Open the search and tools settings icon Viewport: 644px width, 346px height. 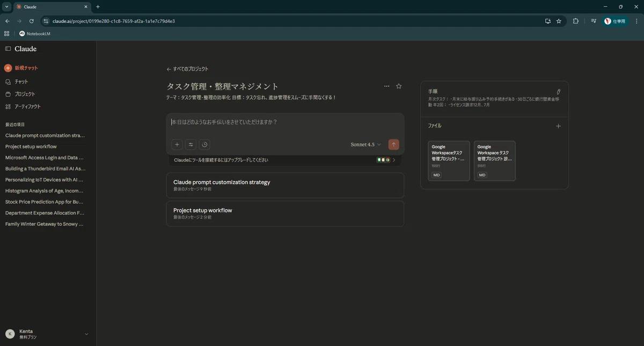coord(191,144)
